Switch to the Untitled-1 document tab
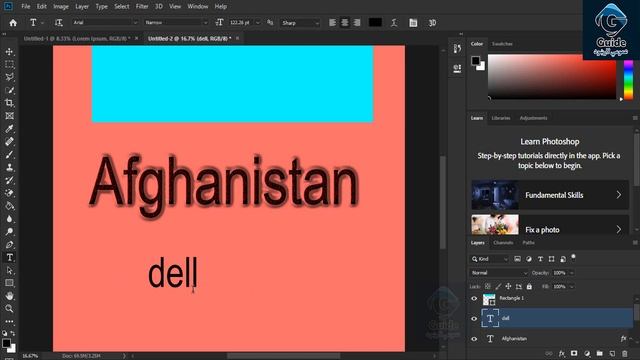This screenshot has width=640, height=360. [77, 38]
